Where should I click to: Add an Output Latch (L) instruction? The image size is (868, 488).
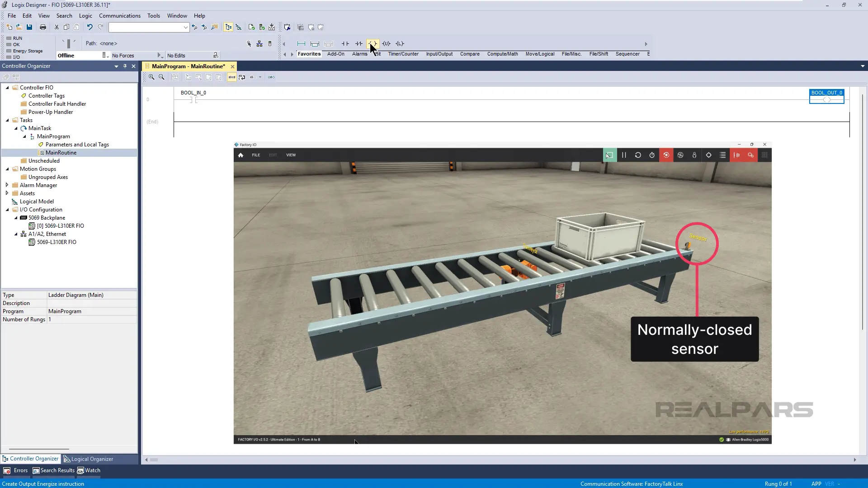(x=400, y=44)
